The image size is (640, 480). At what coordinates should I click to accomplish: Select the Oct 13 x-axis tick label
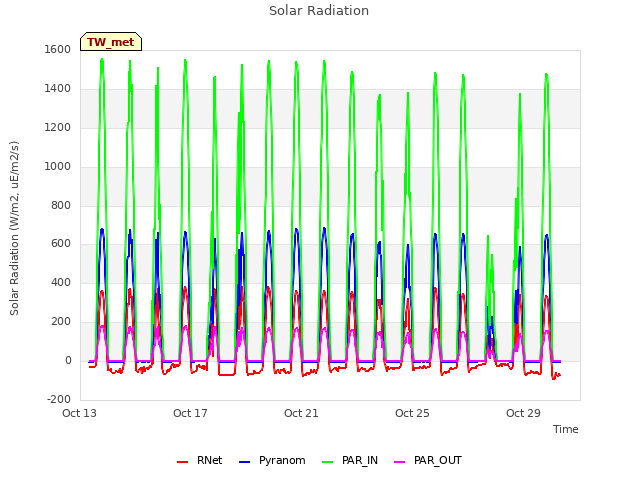pyautogui.click(x=79, y=413)
